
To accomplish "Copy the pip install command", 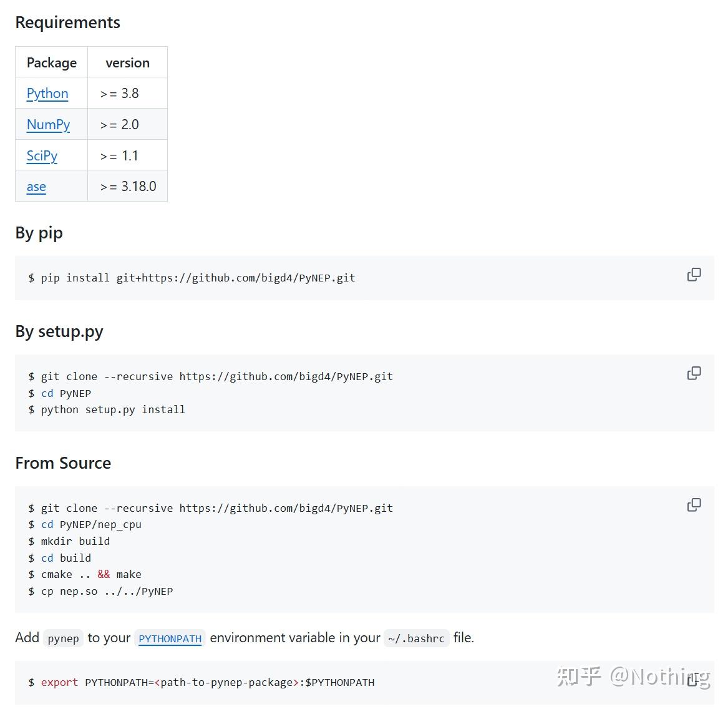I will point(694,275).
